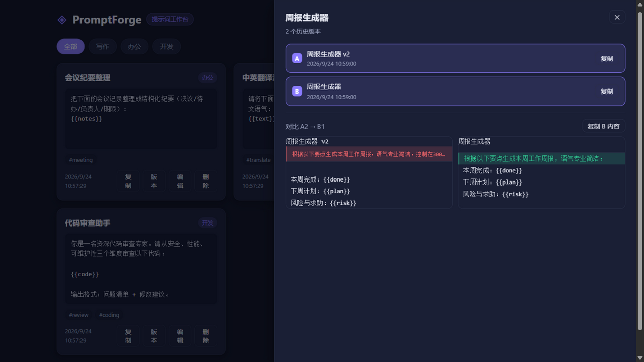Copy the 会议纪要整理 prompt card
This screenshot has width=644, height=362.
coord(128,181)
